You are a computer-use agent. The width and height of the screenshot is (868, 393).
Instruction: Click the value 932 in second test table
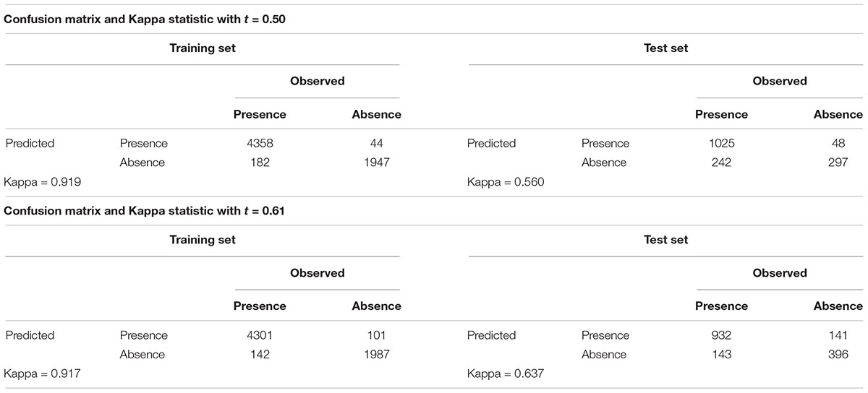click(x=721, y=335)
